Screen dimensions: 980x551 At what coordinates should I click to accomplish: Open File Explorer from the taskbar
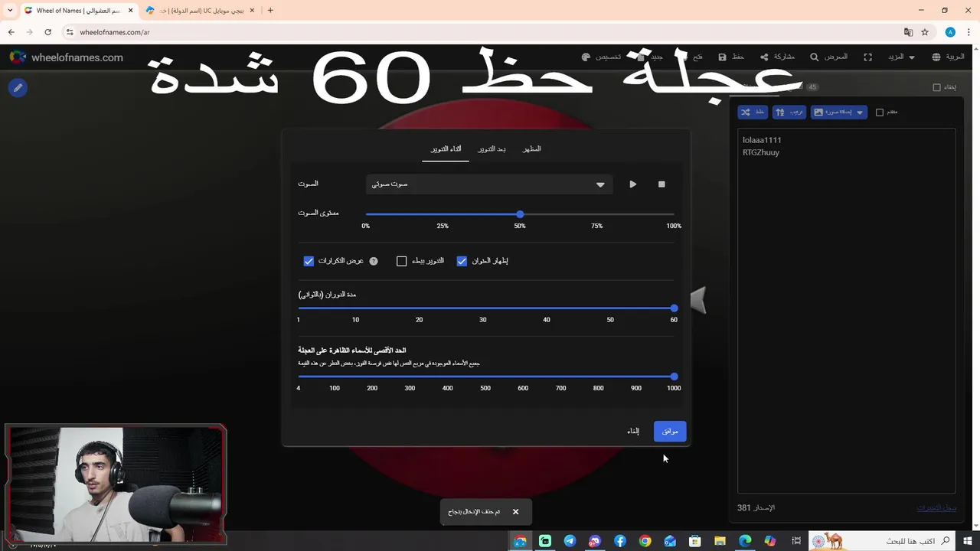pos(720,541)
